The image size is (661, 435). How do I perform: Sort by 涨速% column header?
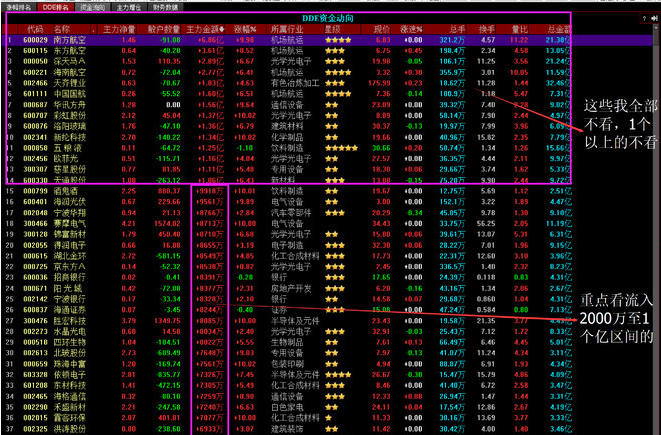(x=411, y=30)
